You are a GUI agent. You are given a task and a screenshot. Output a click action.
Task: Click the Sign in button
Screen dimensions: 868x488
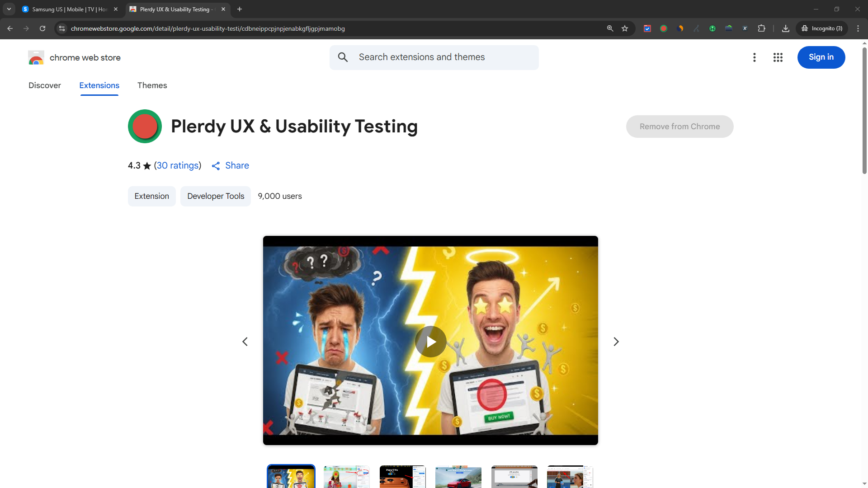coord(821,57)
